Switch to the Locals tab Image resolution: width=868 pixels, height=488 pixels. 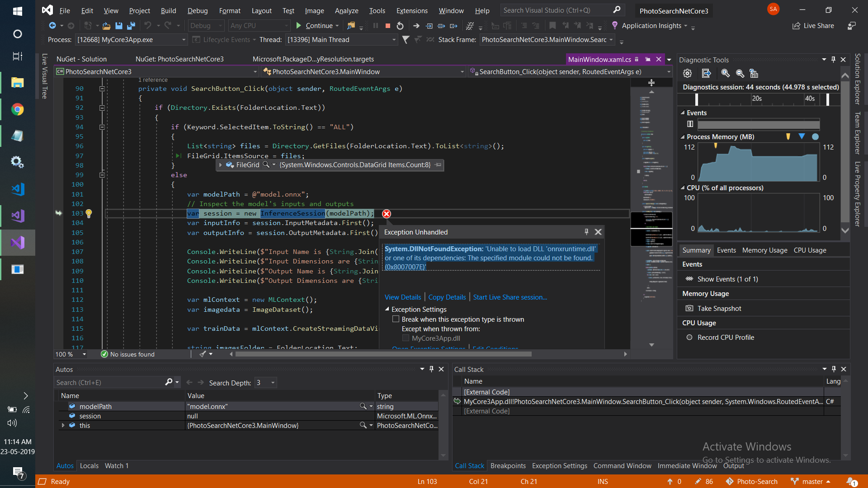pos(89,466)
